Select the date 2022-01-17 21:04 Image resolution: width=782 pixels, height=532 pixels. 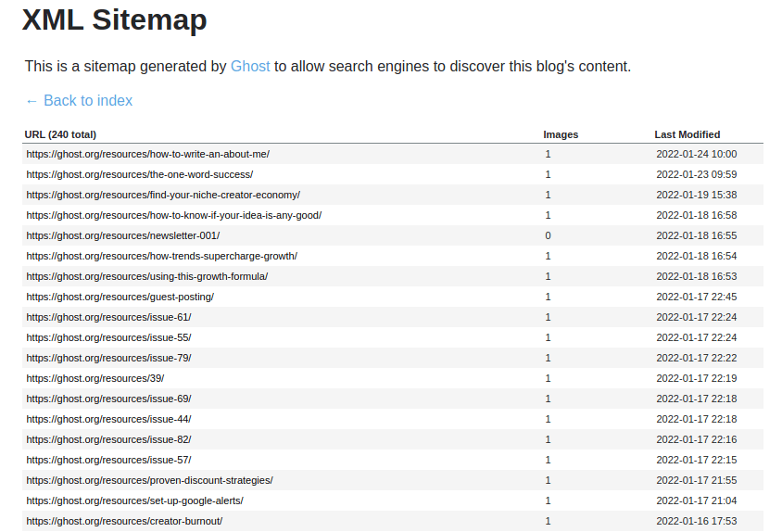[696, 501]
